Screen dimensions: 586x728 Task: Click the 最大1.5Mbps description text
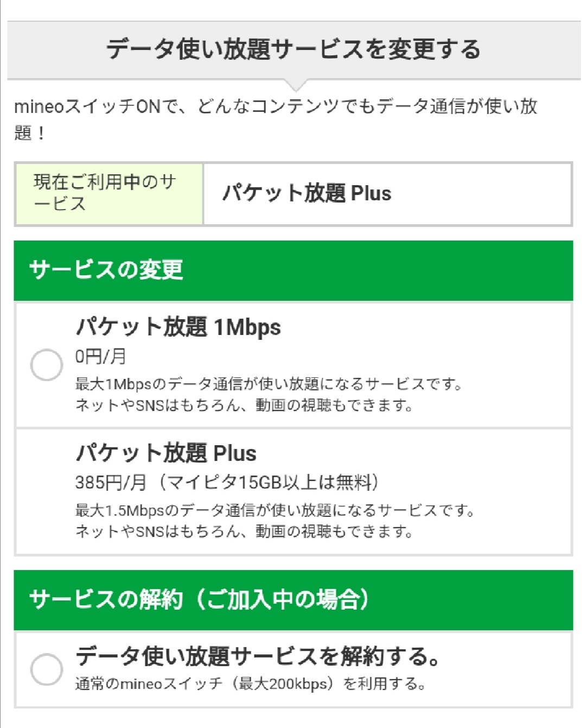[x=275, y=510]
